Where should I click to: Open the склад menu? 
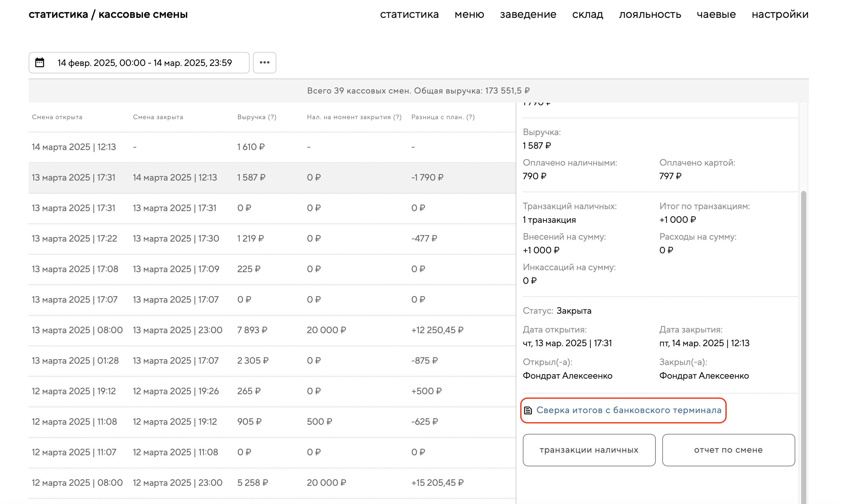click(588, 14)
